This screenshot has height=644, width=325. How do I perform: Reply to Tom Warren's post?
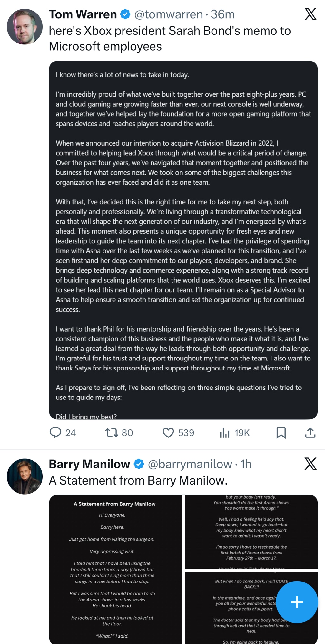pos(55,432)
